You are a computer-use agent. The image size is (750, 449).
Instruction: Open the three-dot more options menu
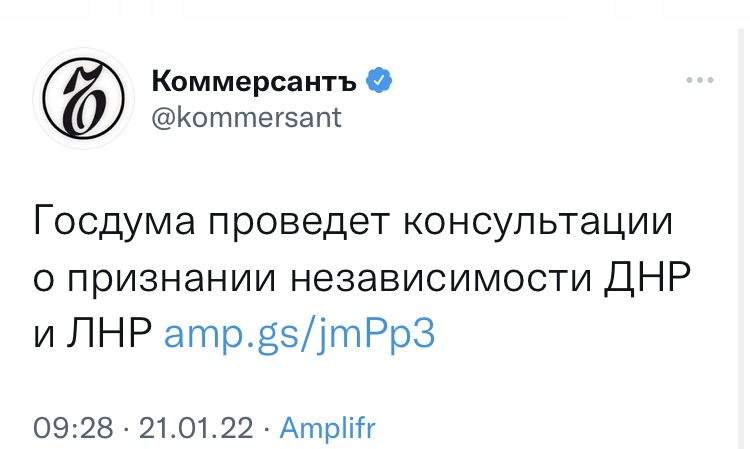click(700, 80)
